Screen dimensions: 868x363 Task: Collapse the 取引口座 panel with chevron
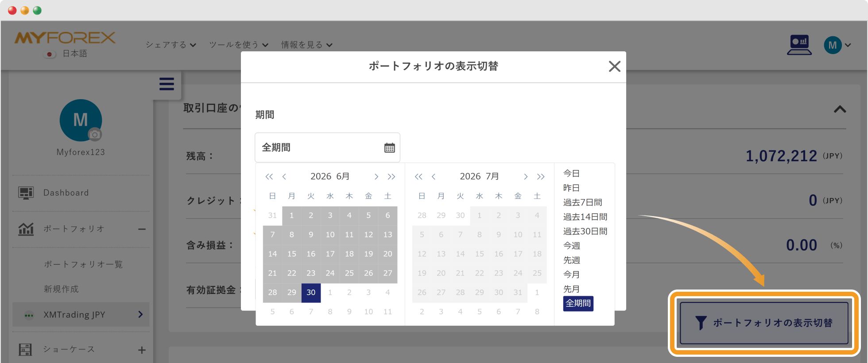[840, 109]
